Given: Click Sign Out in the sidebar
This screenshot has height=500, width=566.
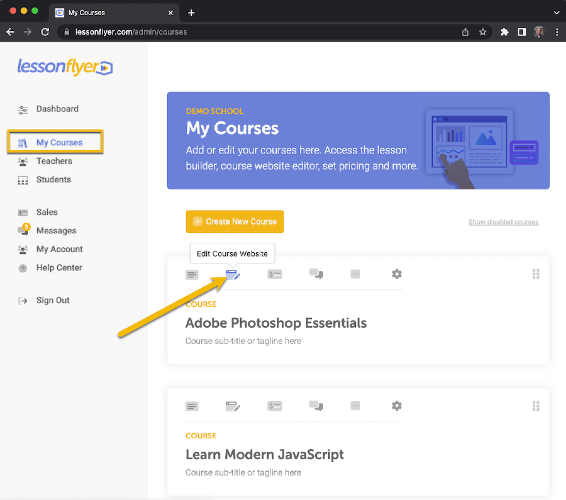Looking at the screenshot, I should tap(53, 300).
